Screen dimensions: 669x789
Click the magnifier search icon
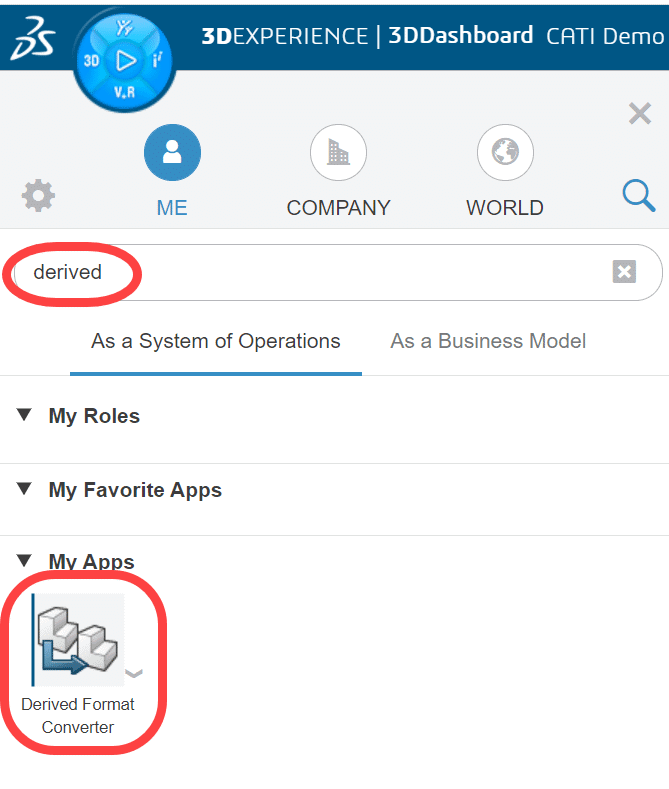pyautogui.click(x=639, y=195)
